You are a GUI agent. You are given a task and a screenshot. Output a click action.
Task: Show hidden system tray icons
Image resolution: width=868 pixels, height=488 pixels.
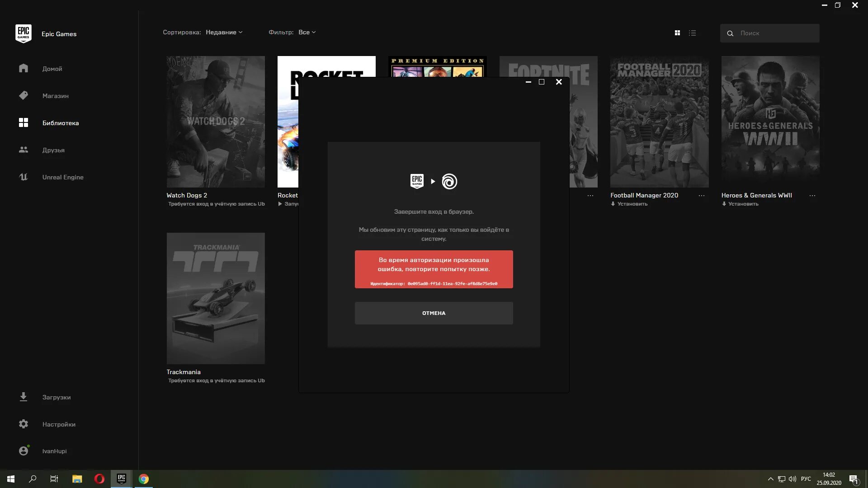771,479
